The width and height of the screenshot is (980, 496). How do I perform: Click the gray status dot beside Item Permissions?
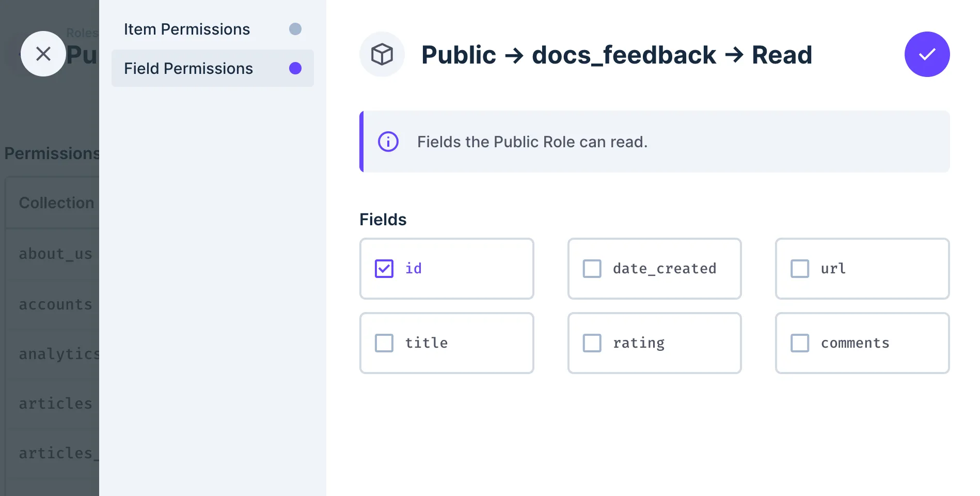(295, 29)
